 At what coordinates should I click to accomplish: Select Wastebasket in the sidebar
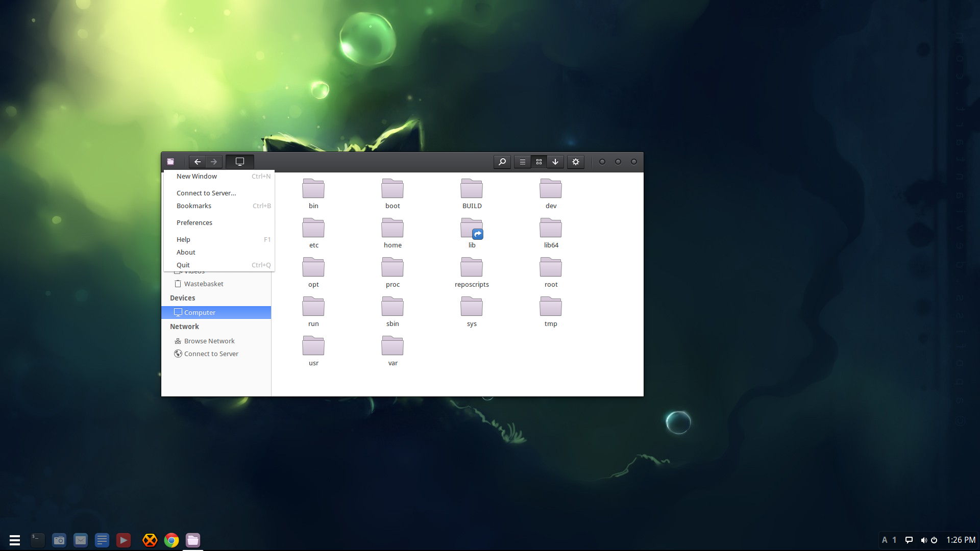point(216,284)
